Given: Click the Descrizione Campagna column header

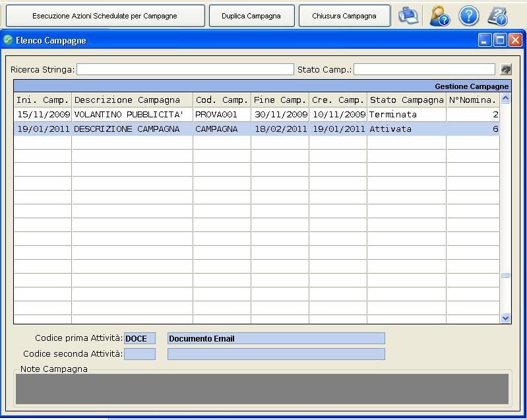Looking at the screenshot, I should coord(133,100).
